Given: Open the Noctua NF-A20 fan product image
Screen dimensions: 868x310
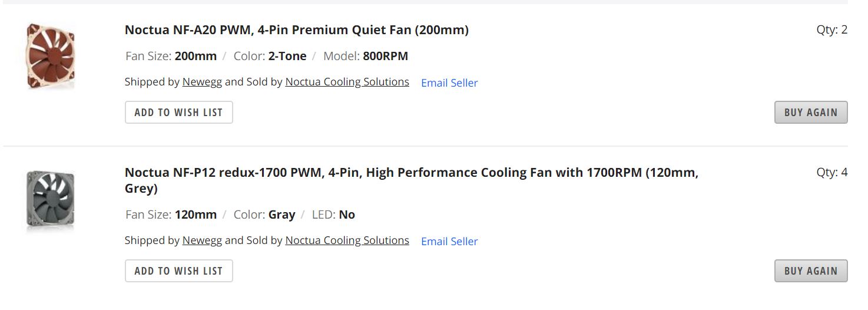Looking at the screenshot, I should [51, 56].
